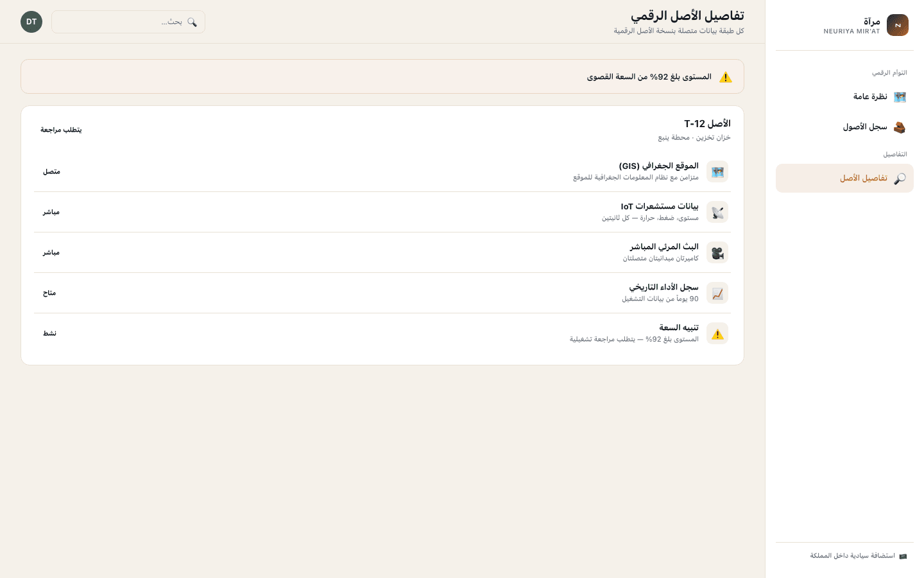The image size is (924, 578).
Task: Click the نشط status label
Action: click(49, 333)
